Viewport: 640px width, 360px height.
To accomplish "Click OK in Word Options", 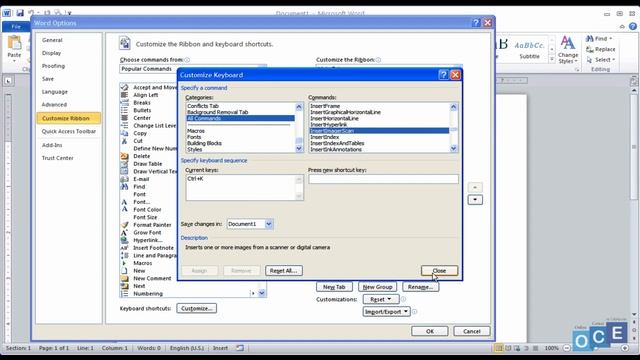I will [430, 331].
